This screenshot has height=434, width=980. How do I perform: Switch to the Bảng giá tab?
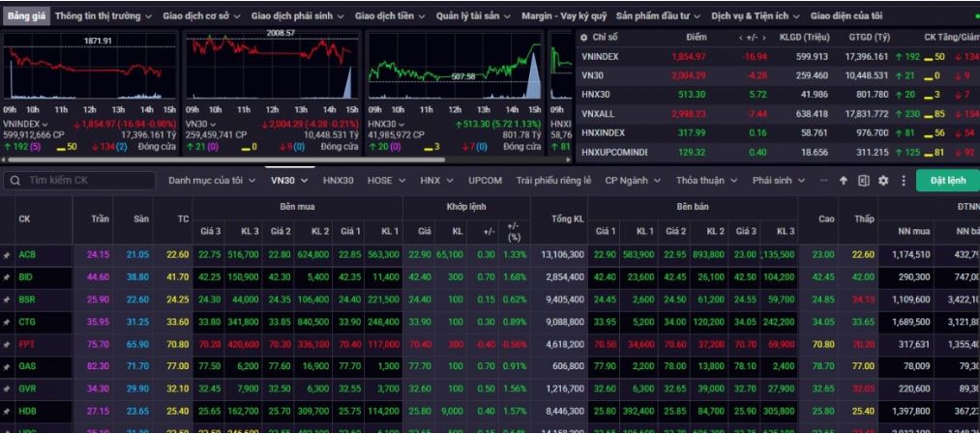click(27, 16)
